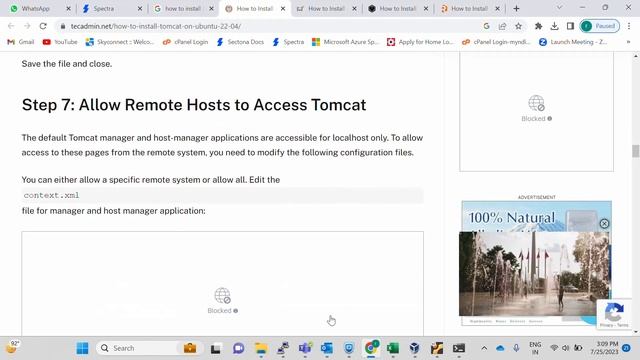Open the Chrome three-dot menu
The width and height of the screenshot is (640, 360).
pyautogui.click(x=629, y=26)
